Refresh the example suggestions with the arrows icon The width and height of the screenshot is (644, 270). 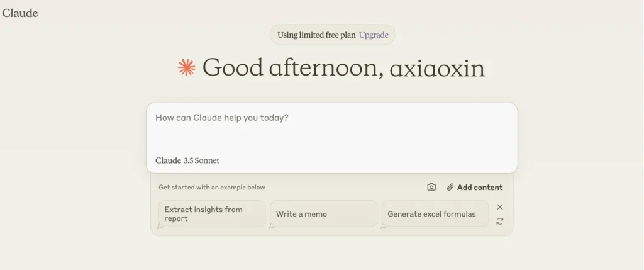(499, 221)
